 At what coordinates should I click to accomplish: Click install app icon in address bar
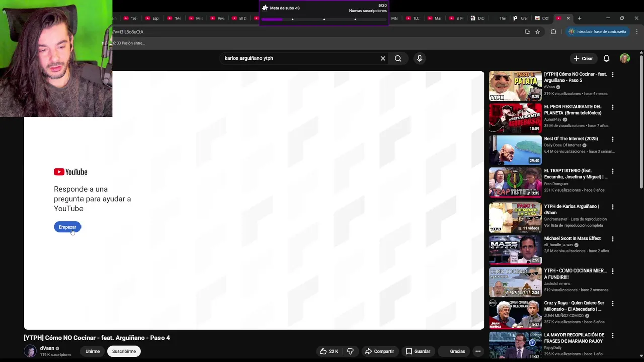tap(527, 32)
